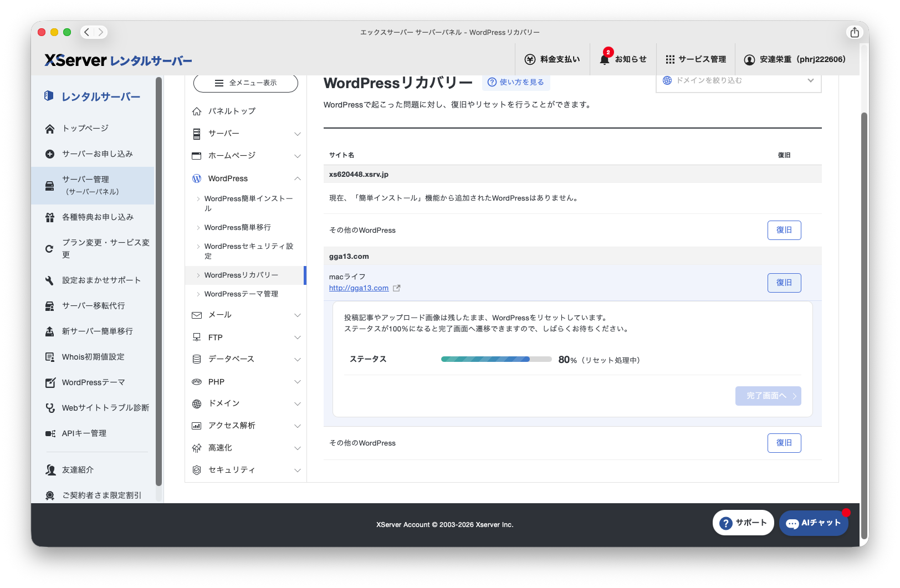Click the help question mark icon
The width and height of the screenshot is (900, 588).
[x=492, y=82]
